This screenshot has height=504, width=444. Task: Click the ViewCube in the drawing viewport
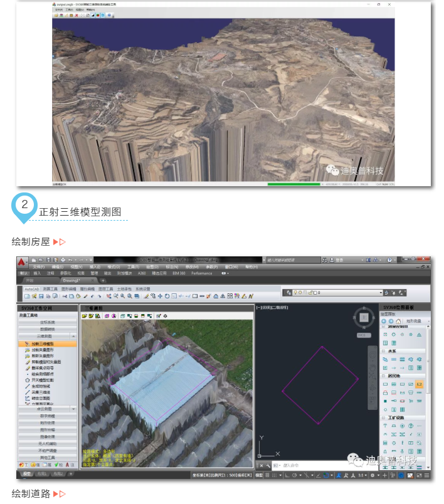(364, 318)
